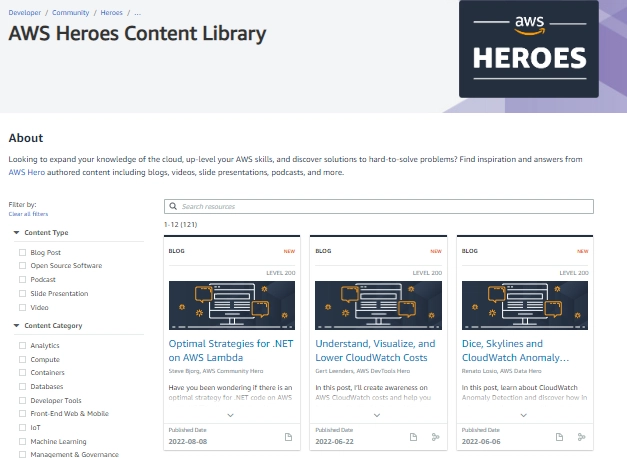Tick the Containers checkbox
This screenshot has width=627, height=458.
pyautogui.click(x=22, y=372)
